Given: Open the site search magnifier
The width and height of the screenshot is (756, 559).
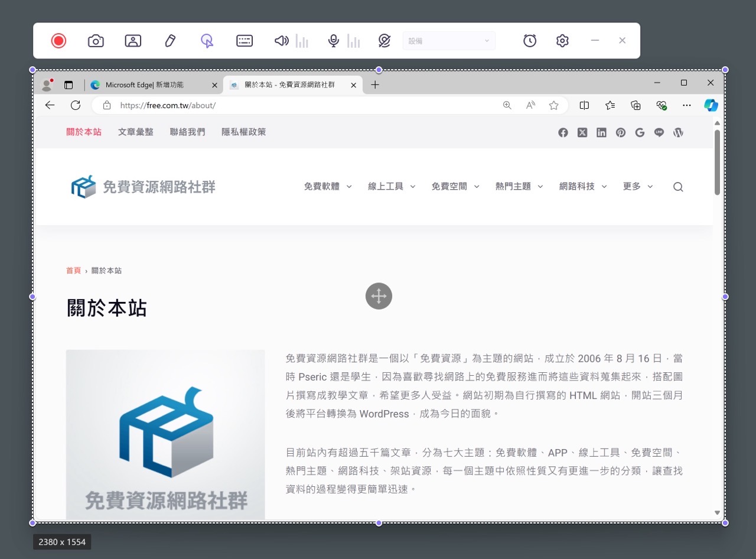Looking at the screenshot, I should click(678, 187).
